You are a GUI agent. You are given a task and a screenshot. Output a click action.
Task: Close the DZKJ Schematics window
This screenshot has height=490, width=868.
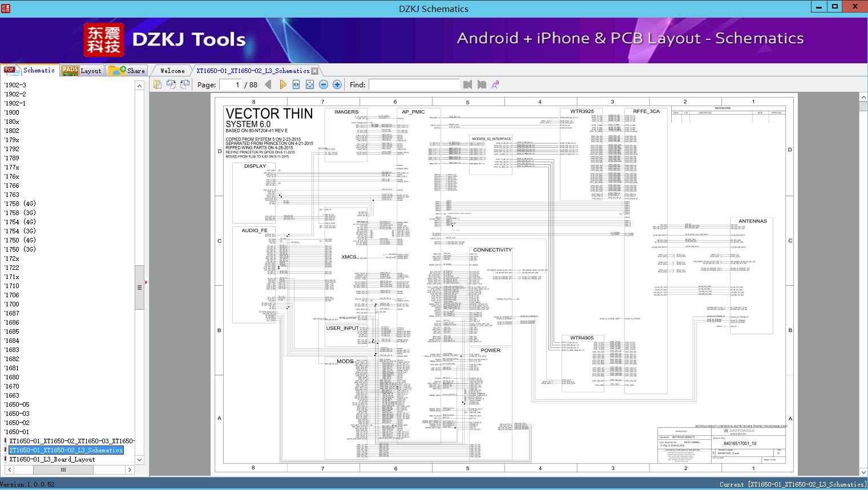click(x=855, y=7)
